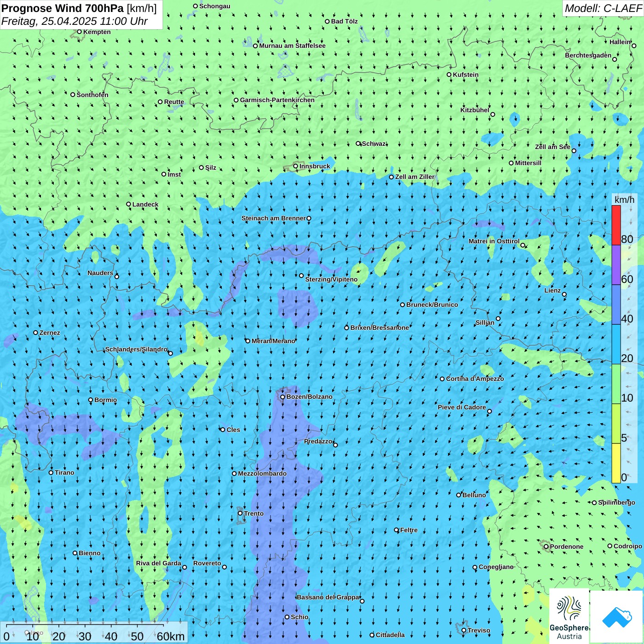The width and height of the screenshot is (644, 644).
Task: Click the lime 5–10 legend segment
Action: click(x=616, y=424)
